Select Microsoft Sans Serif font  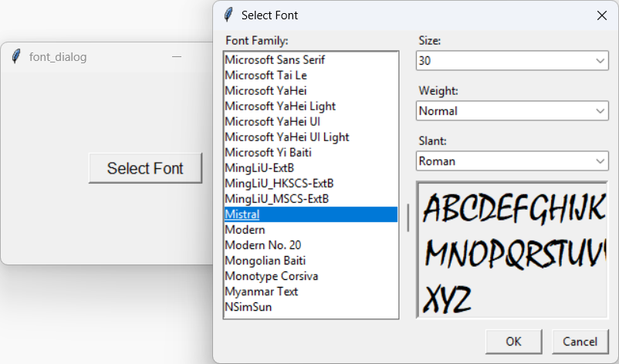point(311,60)
